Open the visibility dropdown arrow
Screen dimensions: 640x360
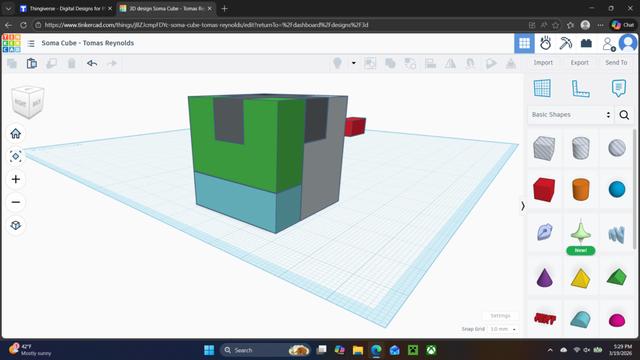(x=353, y=63)
